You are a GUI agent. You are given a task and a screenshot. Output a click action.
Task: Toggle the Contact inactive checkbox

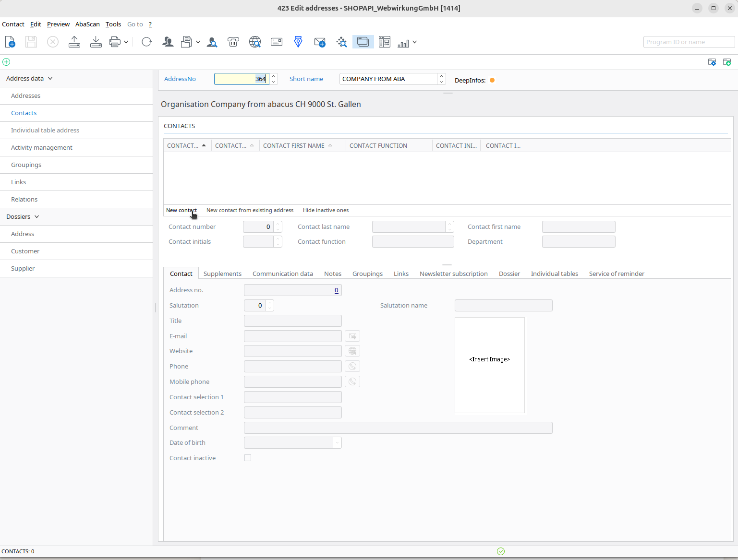tap(248, 458)
